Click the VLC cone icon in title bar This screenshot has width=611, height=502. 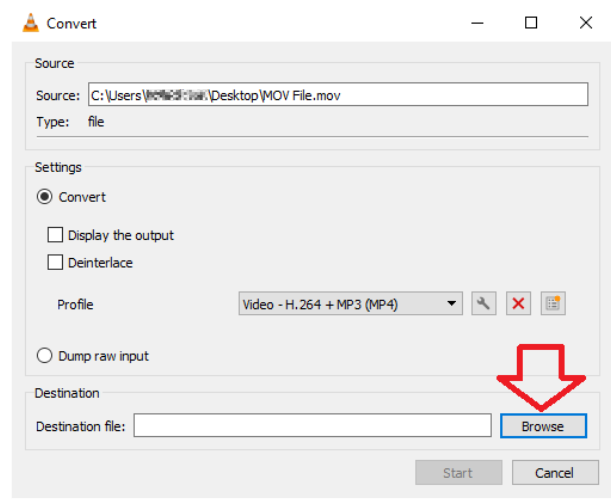tap(31, 23)
